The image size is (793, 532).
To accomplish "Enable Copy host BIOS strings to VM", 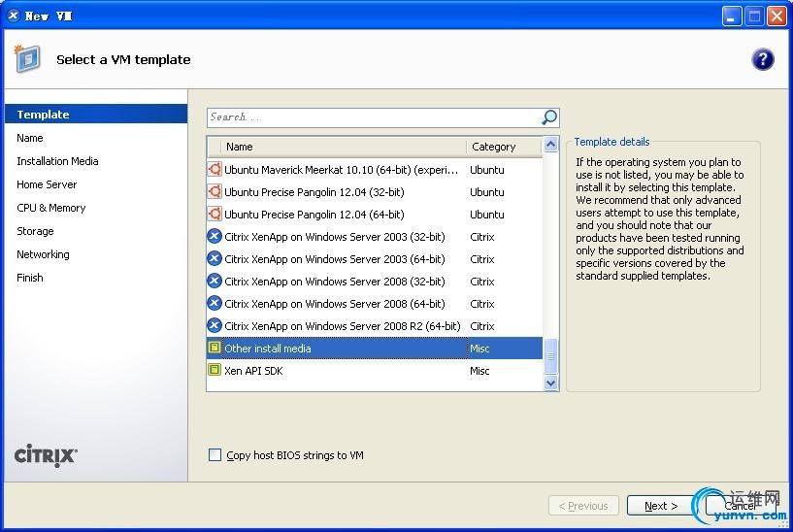I will click(x=215, y=454).
